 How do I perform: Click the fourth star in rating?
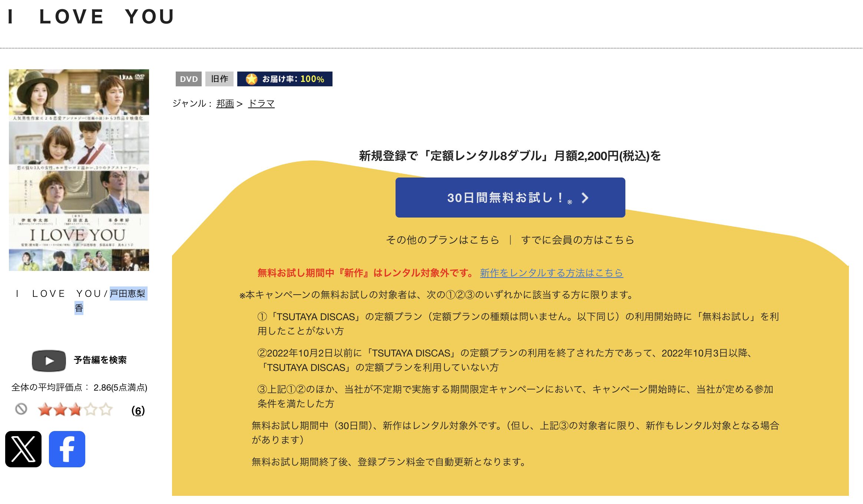click(90, 409)
